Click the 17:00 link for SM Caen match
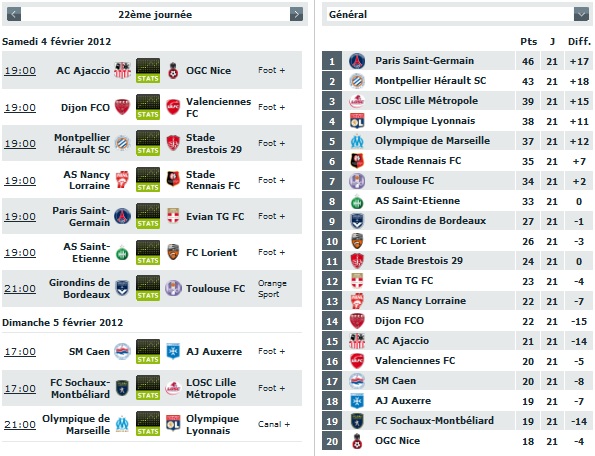The image size is (595, 456). pos(20,352)
